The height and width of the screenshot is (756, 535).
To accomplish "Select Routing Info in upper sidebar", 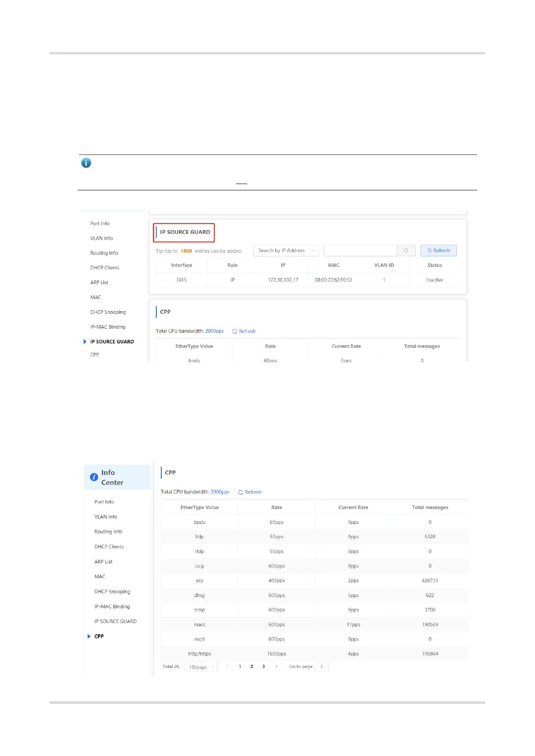I will tap(104, 253).
